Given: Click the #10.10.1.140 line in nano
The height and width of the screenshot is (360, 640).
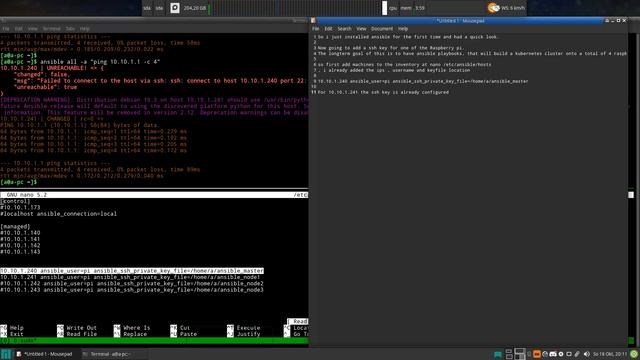Looking at the screenshot, I should 20,233.
